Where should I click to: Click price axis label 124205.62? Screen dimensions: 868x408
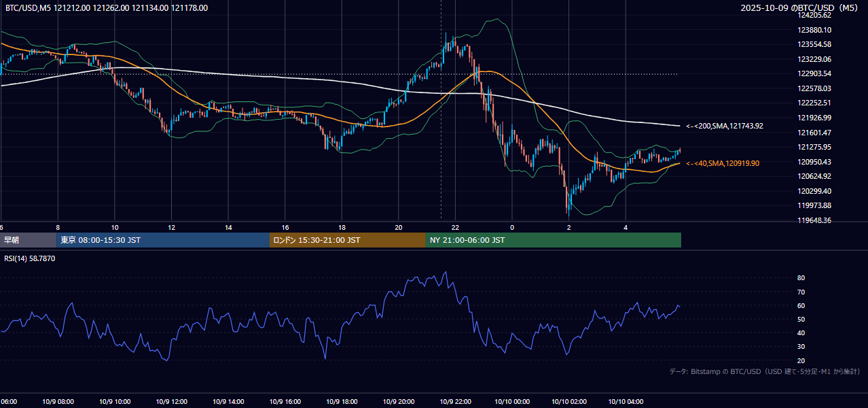coord(814,15)
